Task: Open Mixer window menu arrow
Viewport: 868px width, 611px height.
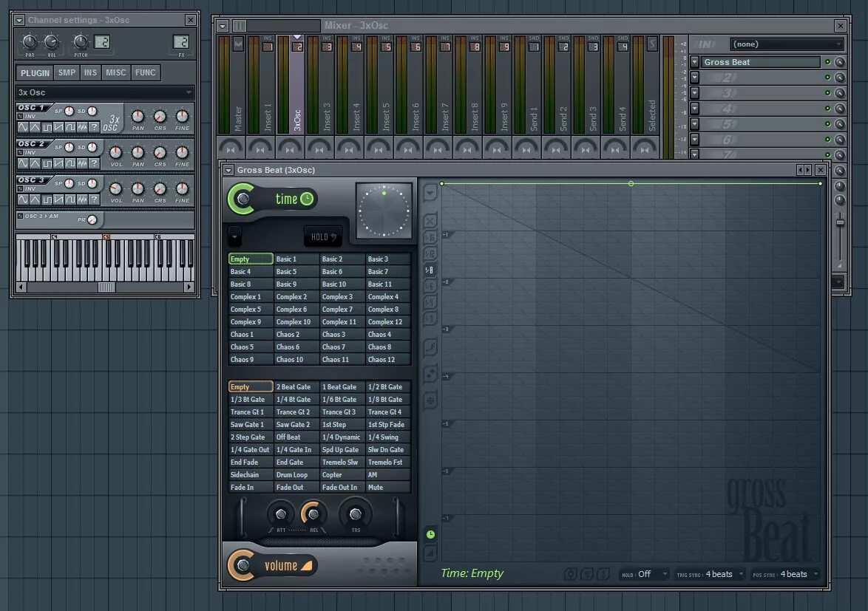Action: [x=223, y=25]
